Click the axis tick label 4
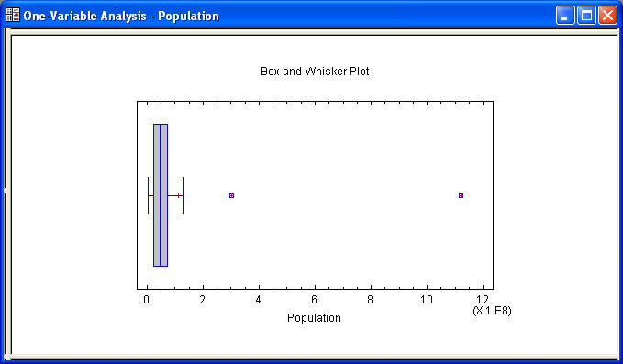This screenshot has width=623, height=364. click(258, 300)
